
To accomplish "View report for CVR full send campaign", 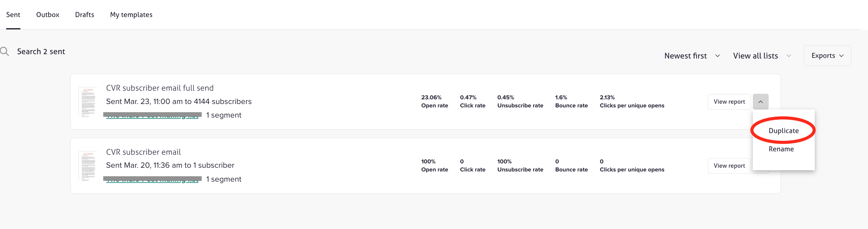I will click(x=729, y=102).
